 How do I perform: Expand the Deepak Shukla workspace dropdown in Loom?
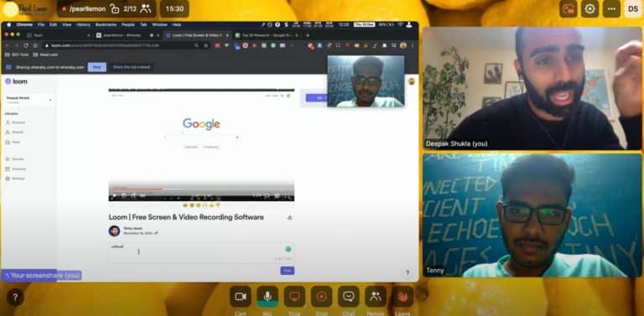(29, 100)
